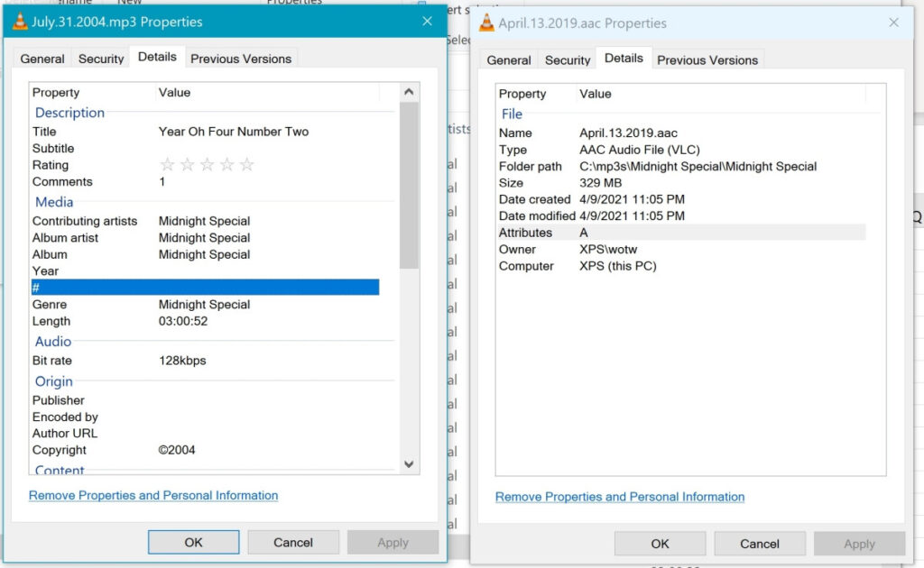The height and width of the screenshot is (568, 924).
Task: Switch to the General tab on the mp3 dialog
Action: click(x=42, y=58)
